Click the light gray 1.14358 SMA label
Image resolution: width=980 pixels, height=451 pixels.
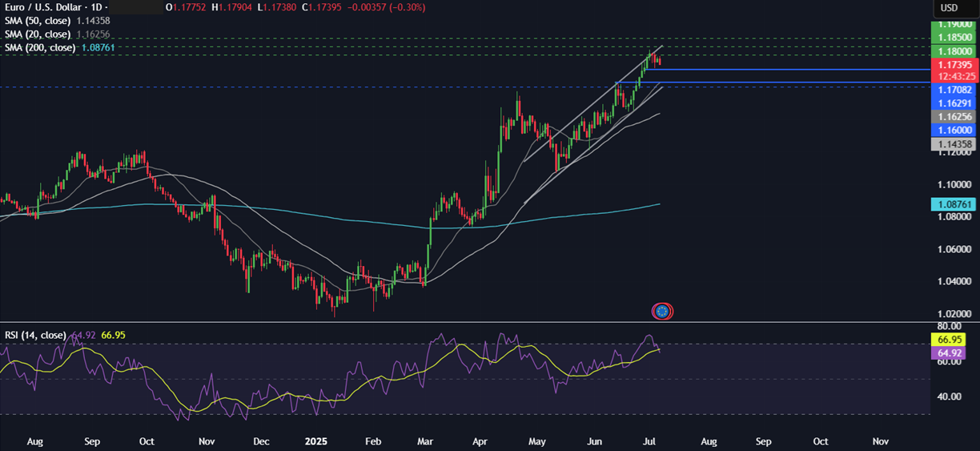954,144
